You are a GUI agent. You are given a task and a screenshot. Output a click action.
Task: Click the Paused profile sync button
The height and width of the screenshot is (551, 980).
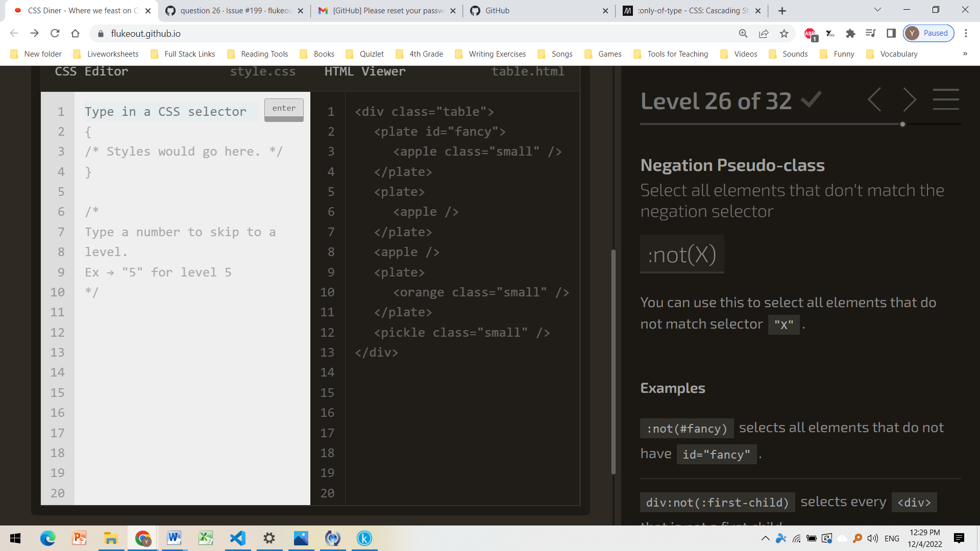929,33
